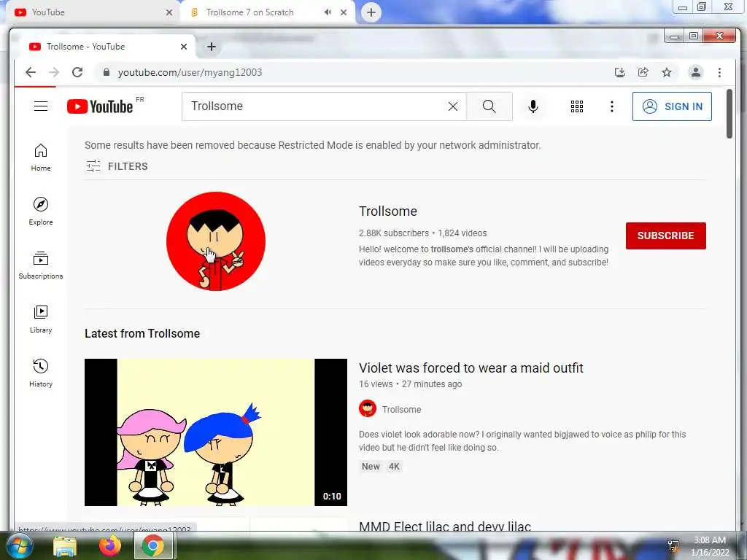Reload the YouTube page
The image size is (747, 560).
pyautogui.click(x=77, y=72)
